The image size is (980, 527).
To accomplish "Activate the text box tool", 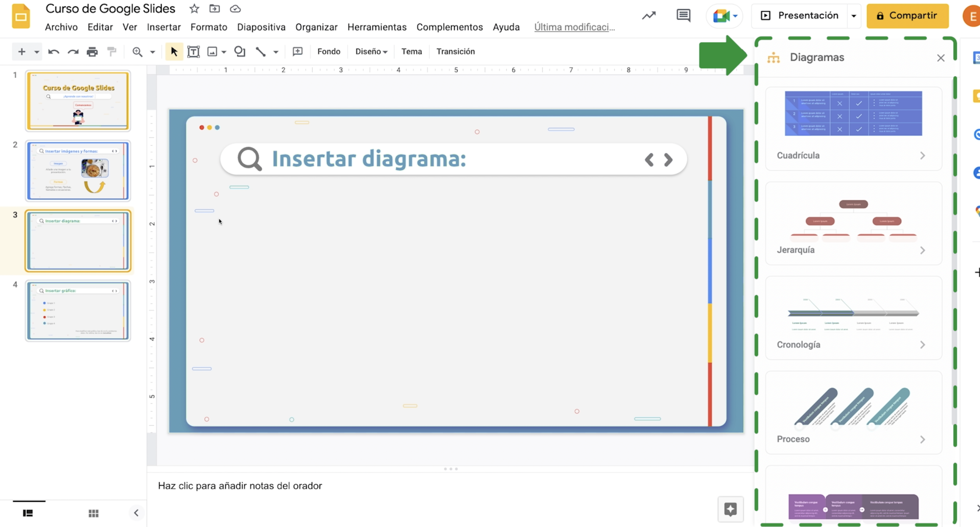I will point(194,52).
